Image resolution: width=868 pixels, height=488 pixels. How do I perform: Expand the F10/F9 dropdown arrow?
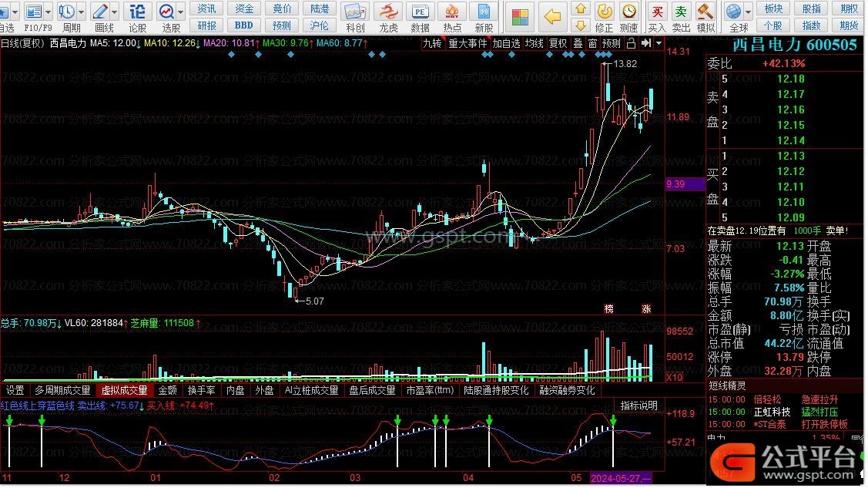[49, 11]
